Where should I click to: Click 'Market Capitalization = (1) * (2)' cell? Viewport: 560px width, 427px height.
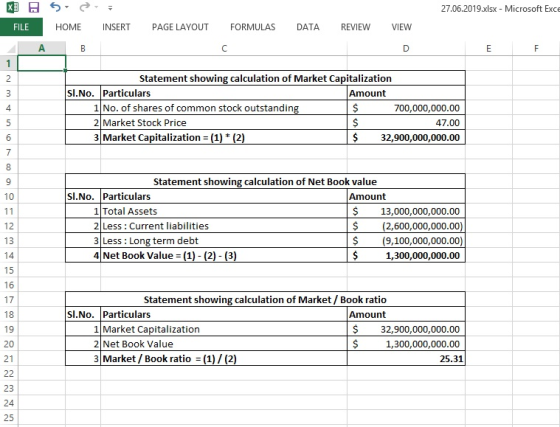224,137
